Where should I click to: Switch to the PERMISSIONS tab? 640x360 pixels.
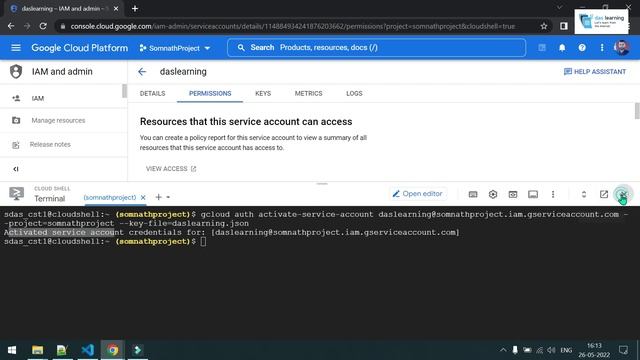click(210, 93)
